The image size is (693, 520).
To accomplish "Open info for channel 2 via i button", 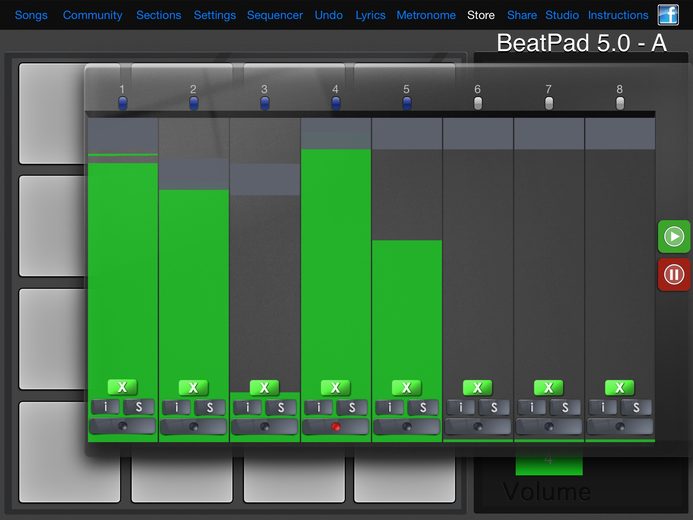I will tap(176, 407).
